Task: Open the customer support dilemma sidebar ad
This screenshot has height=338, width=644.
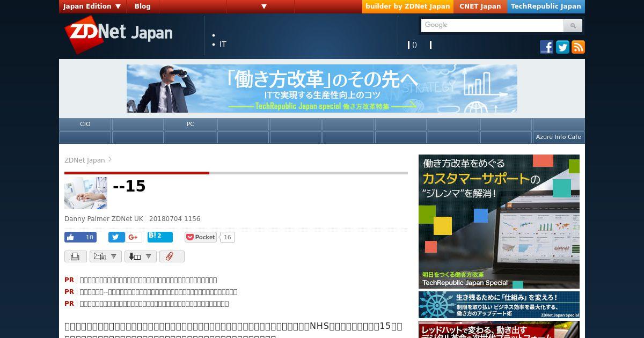Action: coord(499,222)
